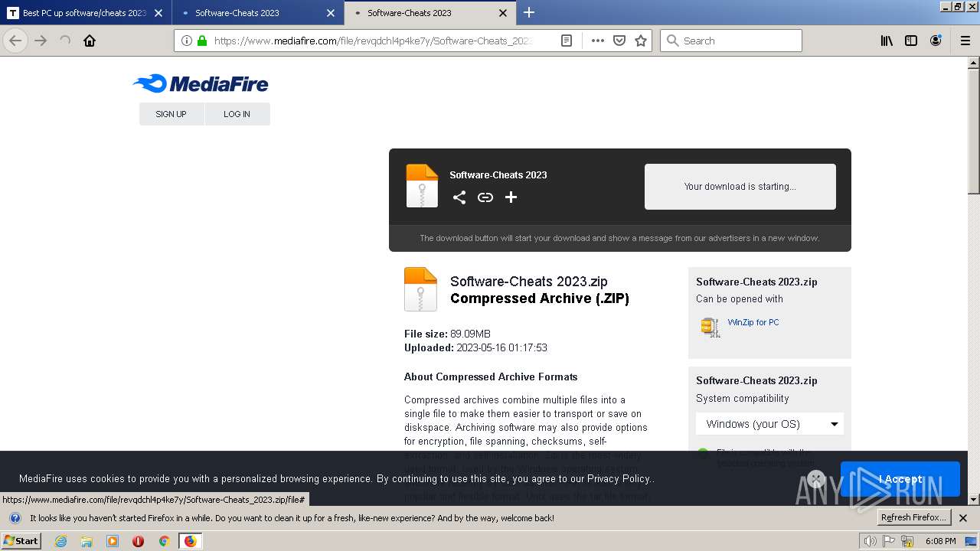Click the scrollbar down arrow
Viewport: 980px width, 551px height.
pyautogui.click(x=974, y=500)
